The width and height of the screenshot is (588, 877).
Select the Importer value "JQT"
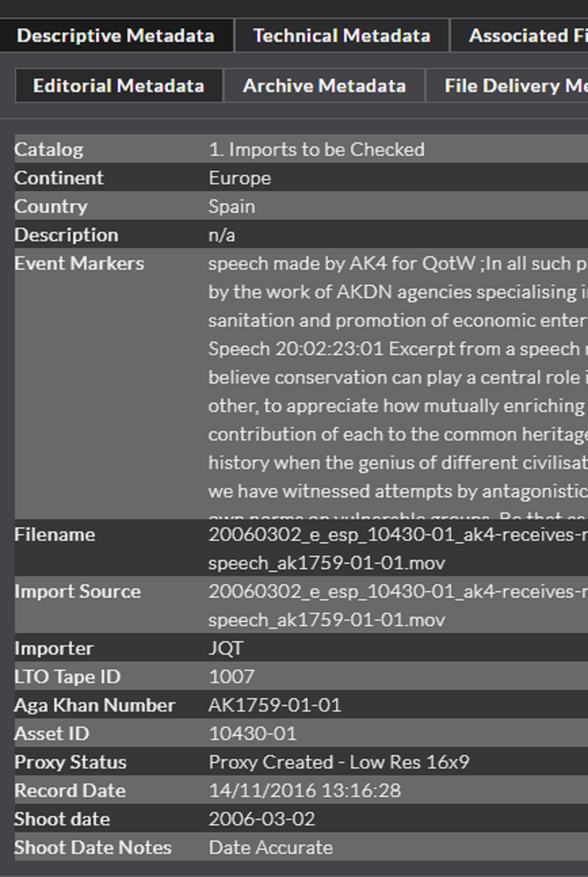(226, 649)
